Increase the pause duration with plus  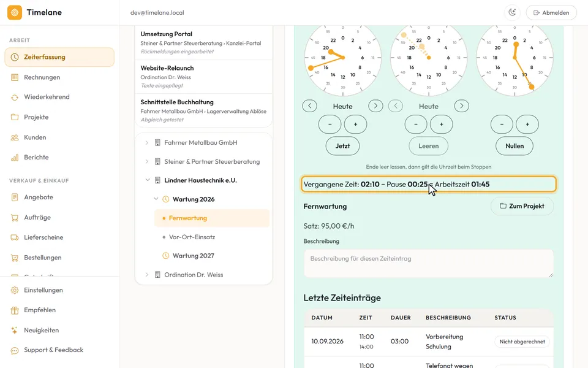click(527, 125)
